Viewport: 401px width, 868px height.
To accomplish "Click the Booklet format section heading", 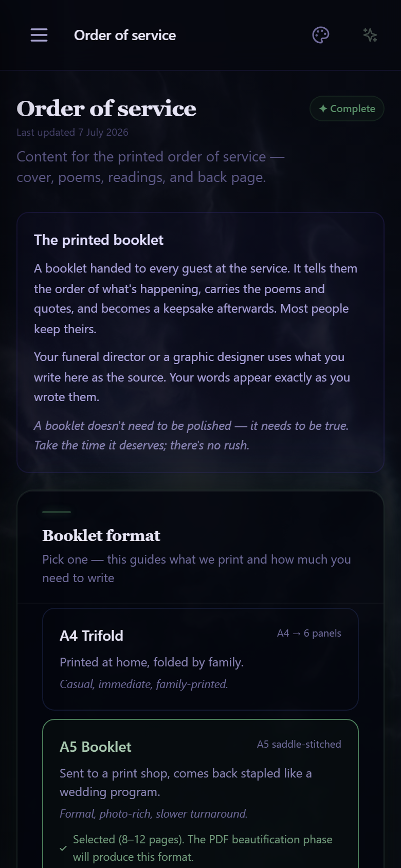I will pos(101,535).
